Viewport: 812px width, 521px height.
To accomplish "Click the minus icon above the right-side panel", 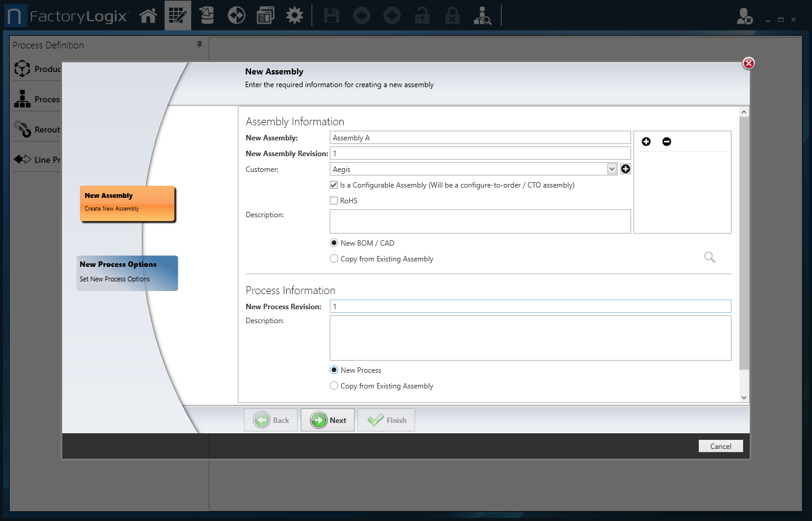I will coord(666,141).
